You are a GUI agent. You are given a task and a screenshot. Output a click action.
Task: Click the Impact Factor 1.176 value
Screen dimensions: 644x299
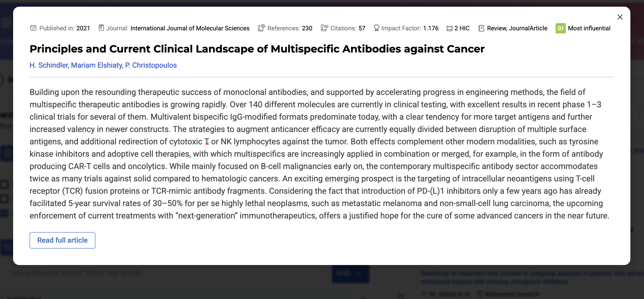(x=431, y=28)
